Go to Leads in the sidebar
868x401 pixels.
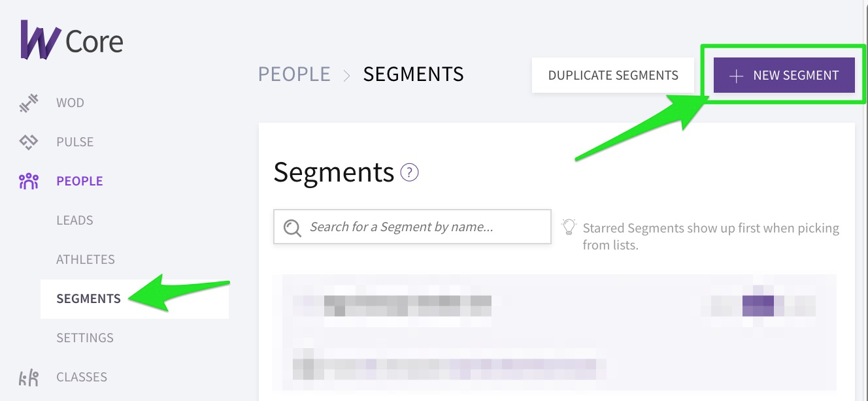[x=75, y=220]
